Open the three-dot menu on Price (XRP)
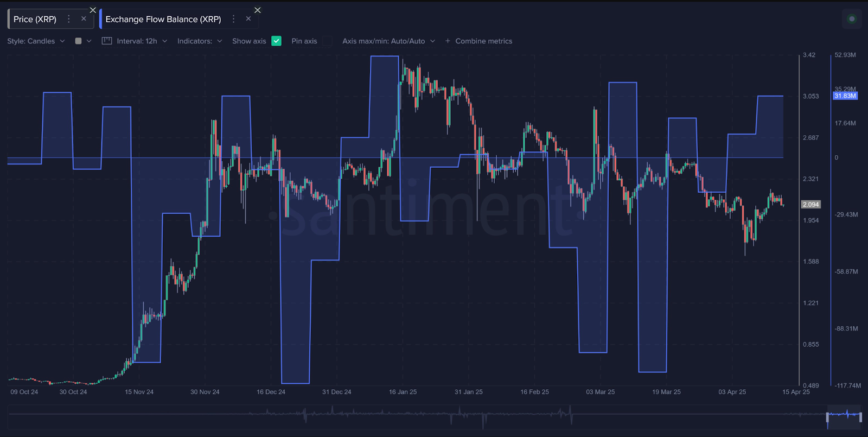The width and height of the screenshot is (868, 437). pyautogui.click(x=69, y=19)
